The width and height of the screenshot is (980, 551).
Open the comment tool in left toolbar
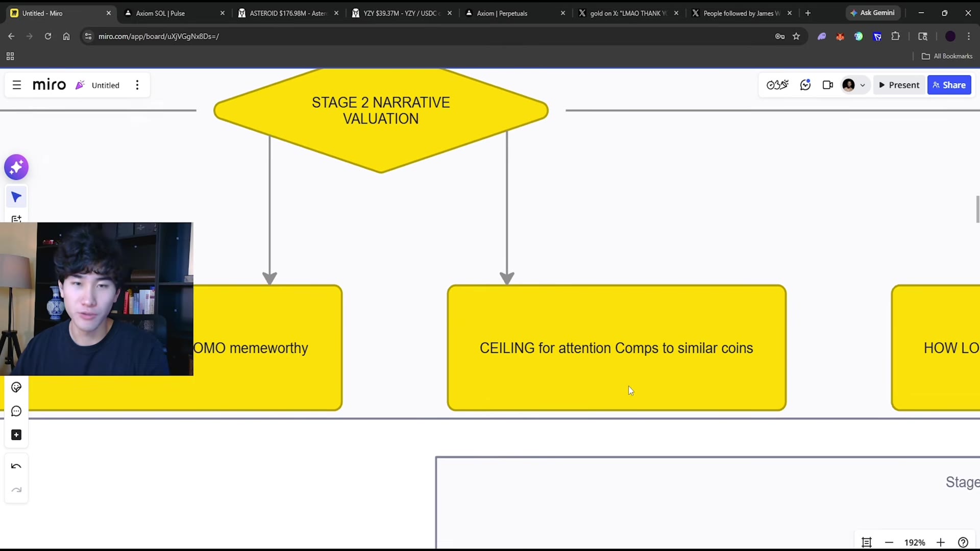(16, 411)
